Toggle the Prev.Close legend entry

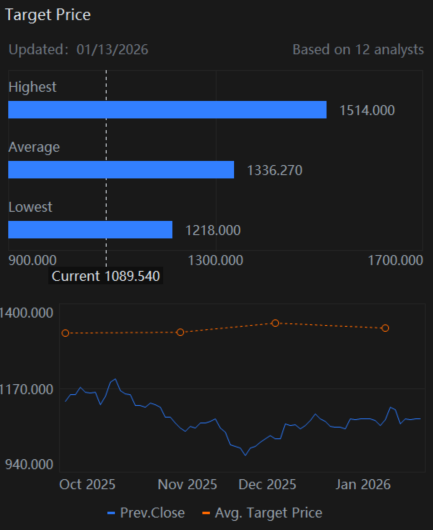(x=146, y=513)
